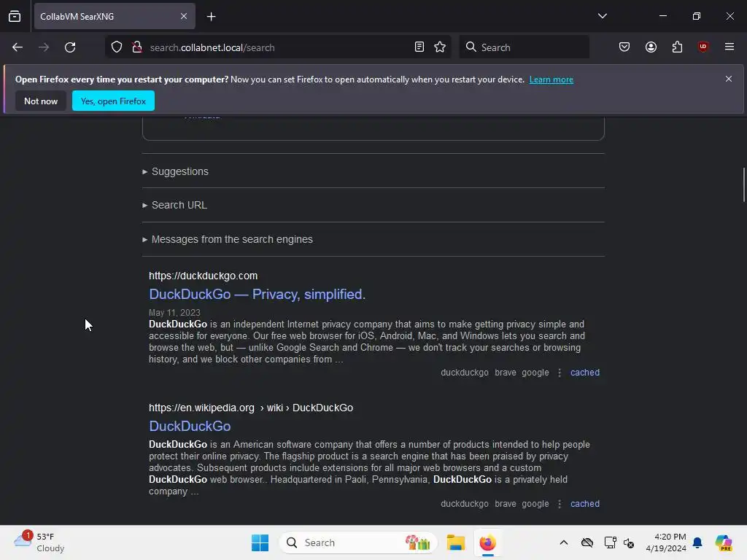Toggle reader view icon
The width and height of the screenshot is (747, 560).
419,47
